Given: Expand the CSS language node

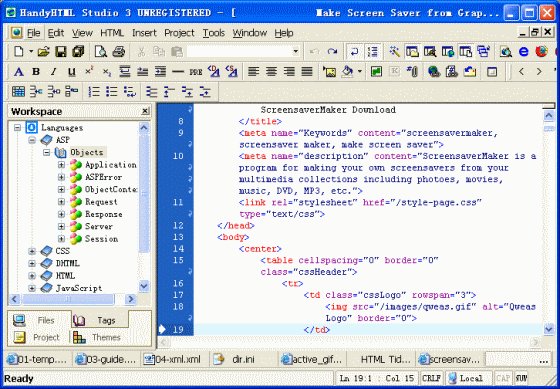Looking at the screenshot, I should tap(32, 251).
